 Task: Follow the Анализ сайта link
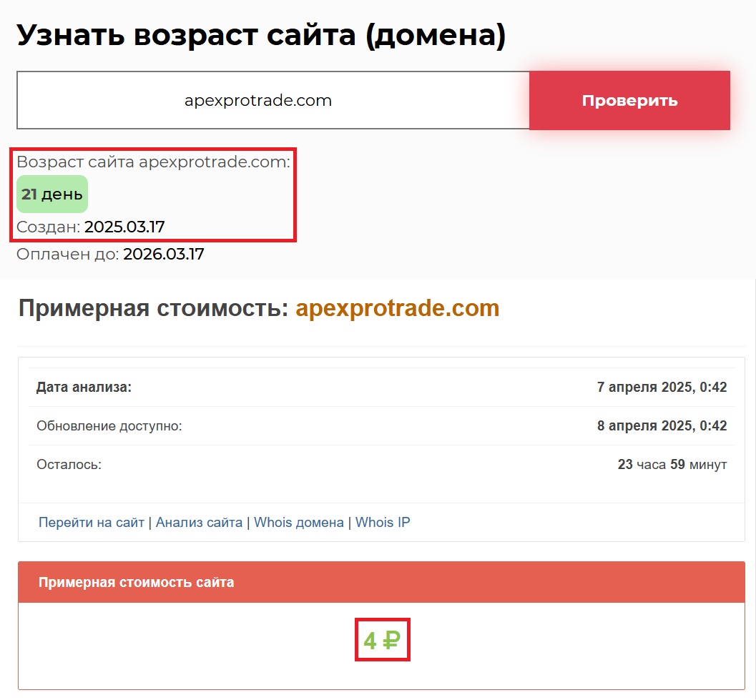[199, 523]
